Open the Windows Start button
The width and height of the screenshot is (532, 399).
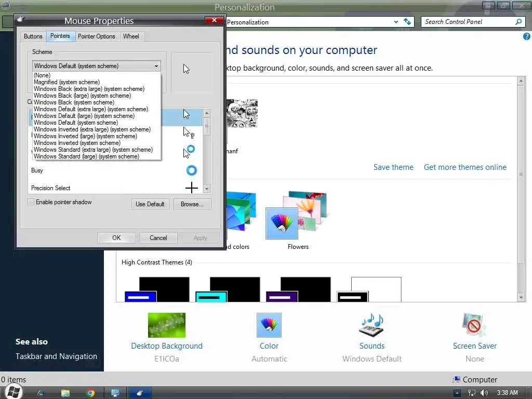(x=12, y=392)
